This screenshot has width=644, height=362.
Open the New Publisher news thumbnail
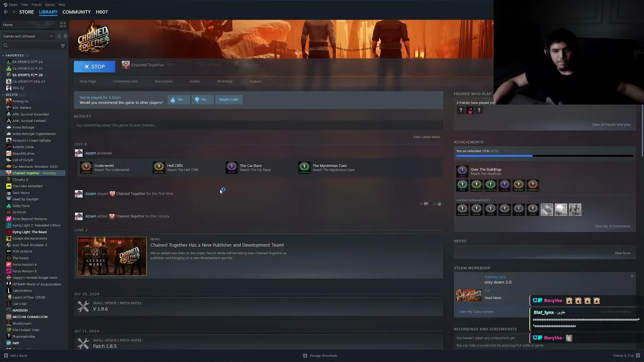point(112,256)
